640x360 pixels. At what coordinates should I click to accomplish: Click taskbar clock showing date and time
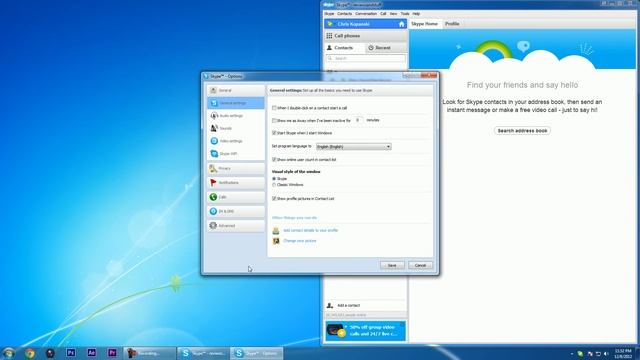click(623, 354)
